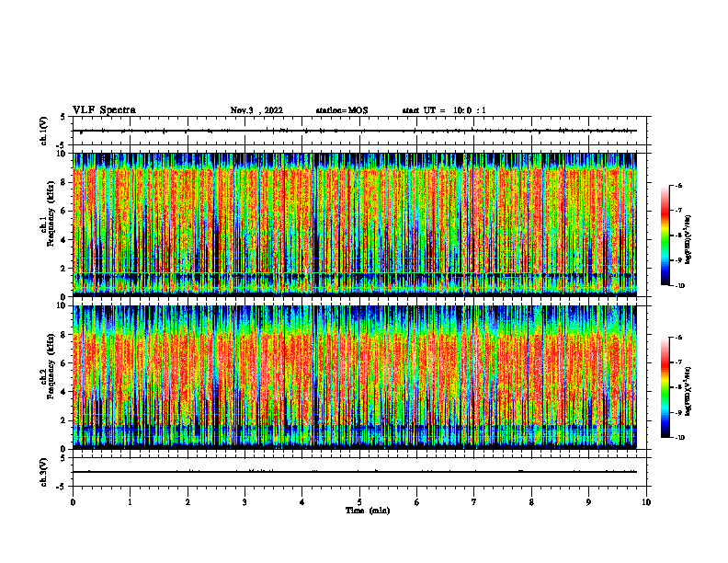This screenshot has height=563, width=728.
Task: Click time axis tick label "5"
Action: tap(359, 502)
